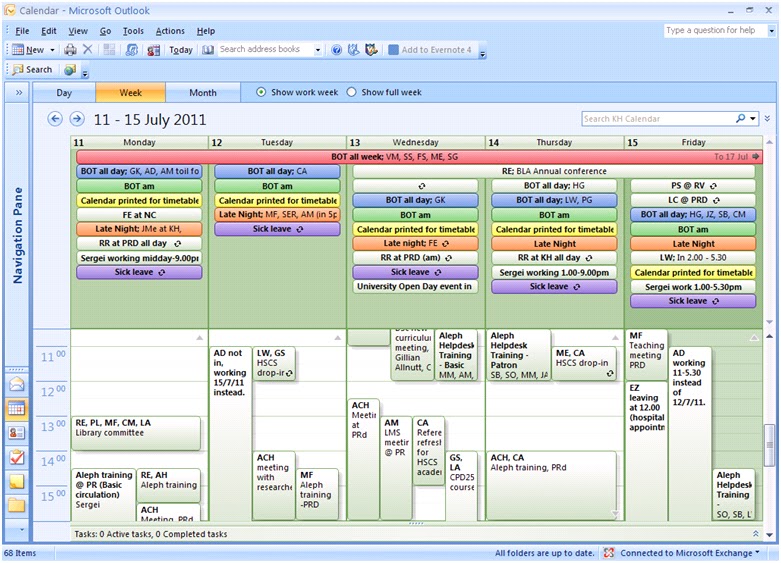Click the second Evernote clipper icon

pos(371,50)
